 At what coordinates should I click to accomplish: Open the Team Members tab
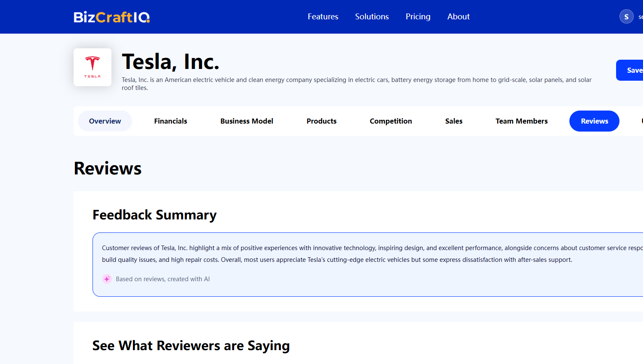click(x=521, y=121)
